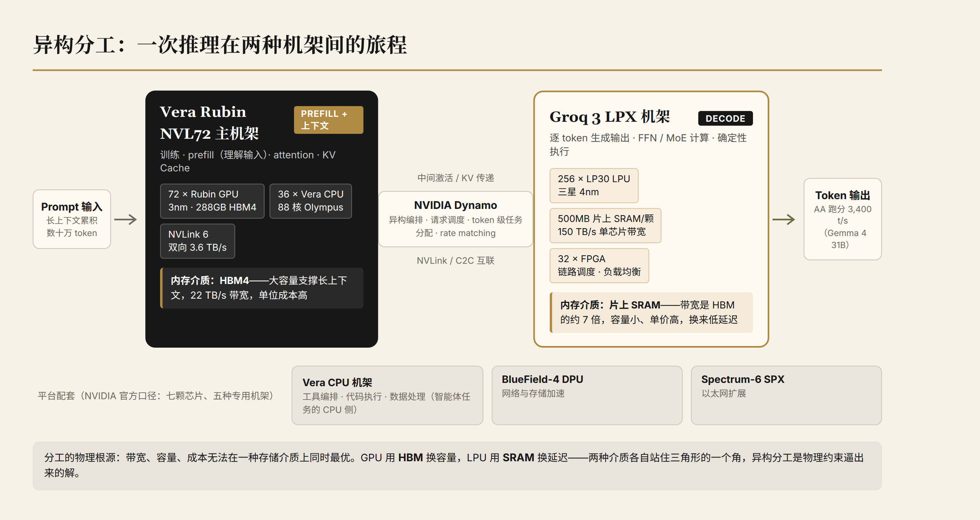
Task: Click the NVLink 6 双向 3.6 TB/s box
Action: tap(197, 241)
